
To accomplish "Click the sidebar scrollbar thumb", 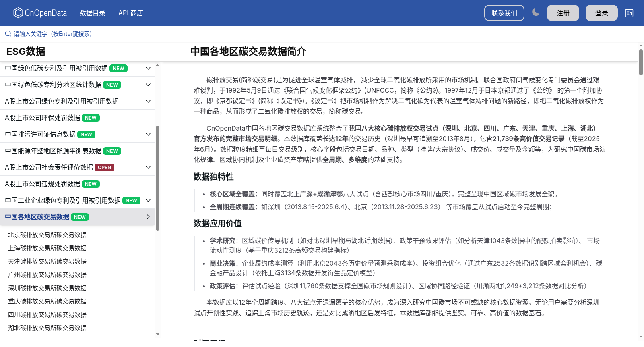I will tap(157, 178).
